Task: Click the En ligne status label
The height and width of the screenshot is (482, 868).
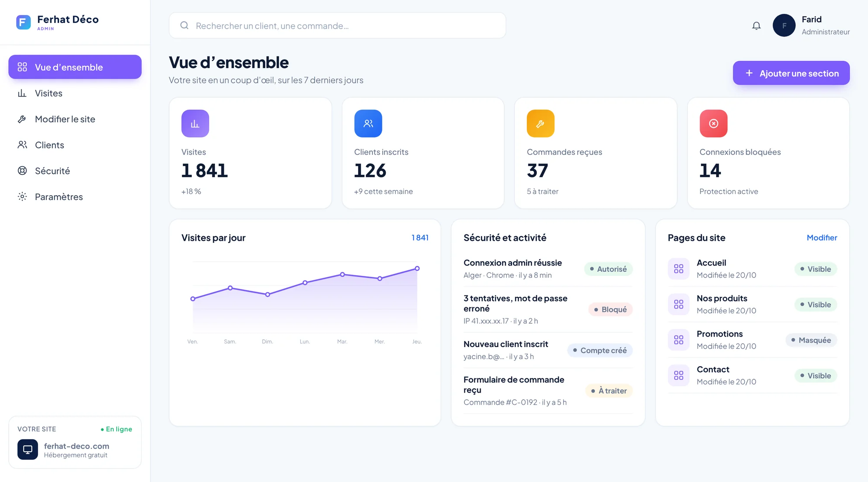Action: pos(116,429)
